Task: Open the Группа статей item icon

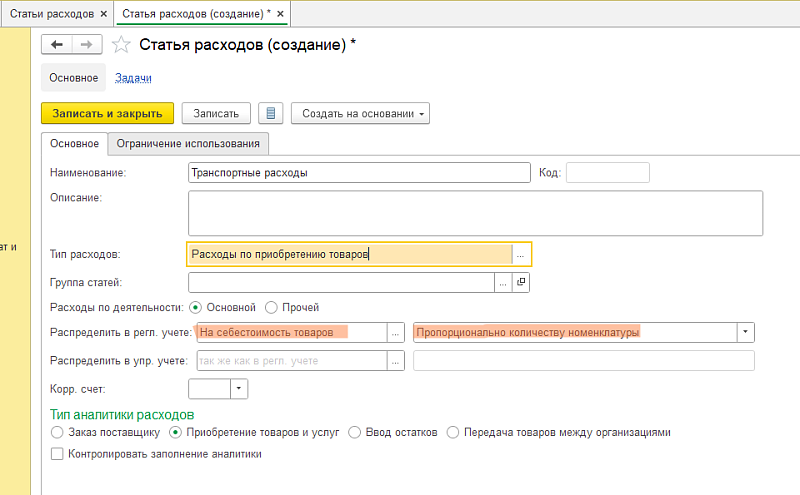Action: (x=521, y=283)
